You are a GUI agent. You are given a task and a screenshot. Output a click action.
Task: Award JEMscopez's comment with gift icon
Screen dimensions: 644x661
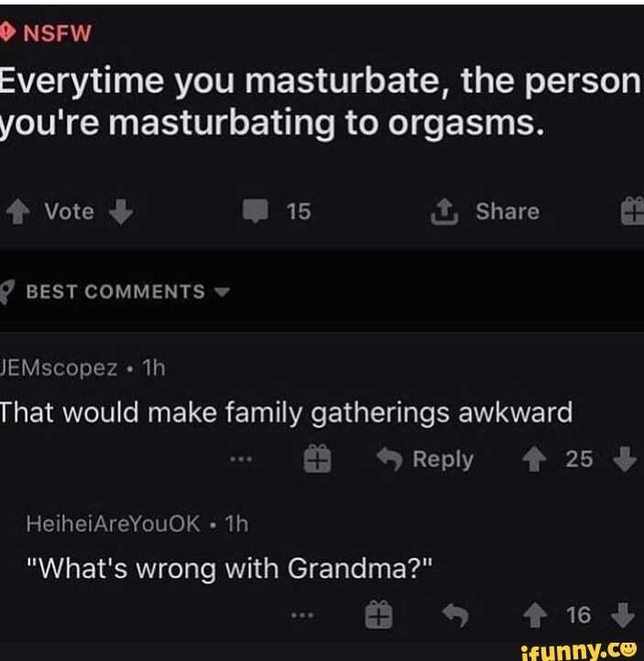tap(318, 459)
